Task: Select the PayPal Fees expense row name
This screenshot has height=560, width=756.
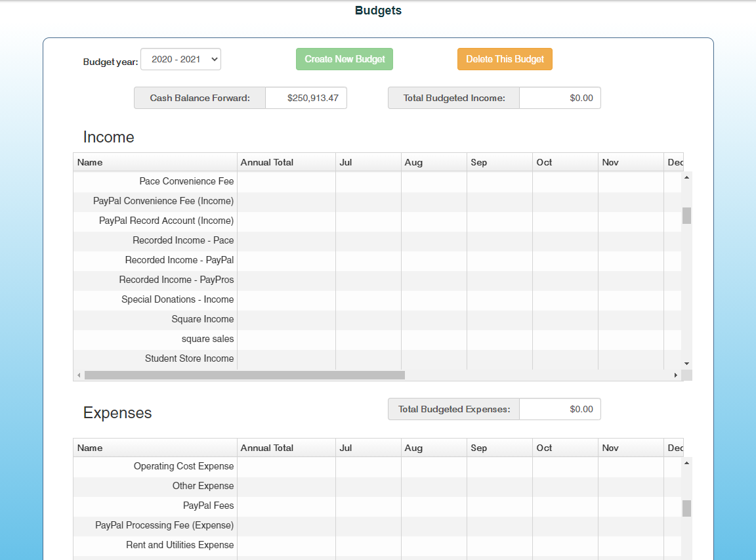Action: pyautogui.click(x=208, y=506)
